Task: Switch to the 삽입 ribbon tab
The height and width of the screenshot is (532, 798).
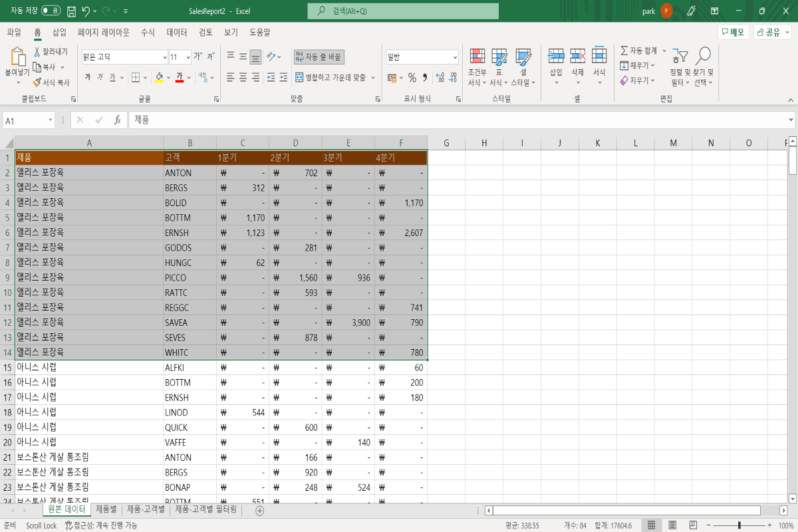Action: pyautogui.click(x=59, y=32)
